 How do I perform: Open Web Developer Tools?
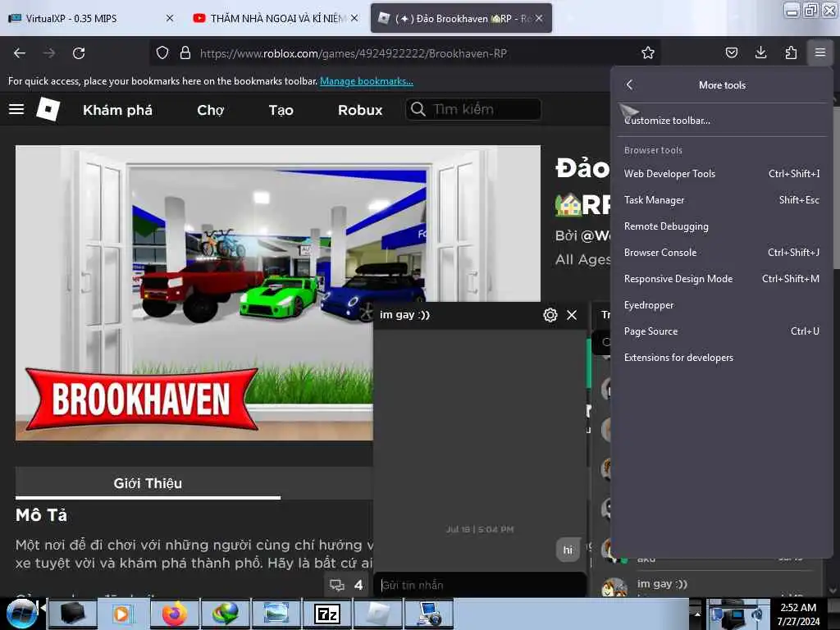(722, 174)
